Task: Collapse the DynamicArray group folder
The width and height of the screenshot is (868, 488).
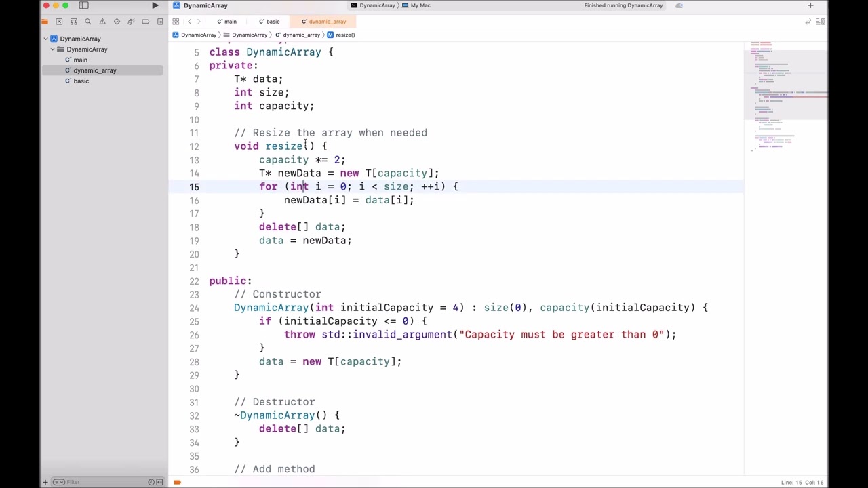Action: [53, 49]
